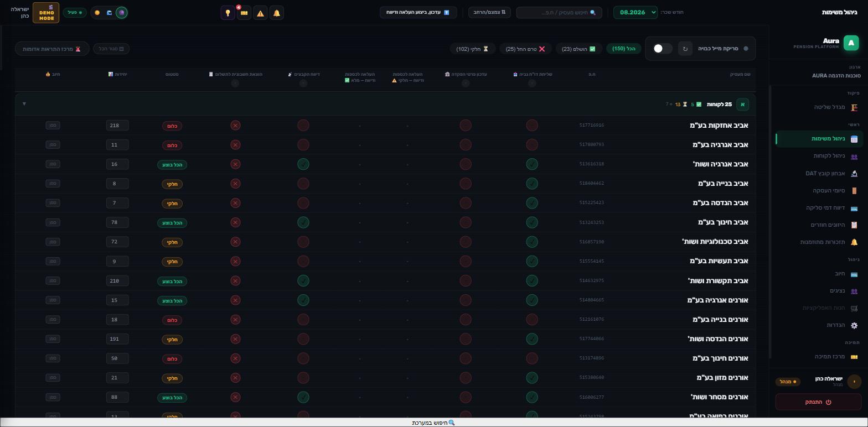The width and height of the screenshot is (868, 427).
Task: Click סמן button for אביב אחזקות בע"מ
Action: pyautogui.click(x=53, y=126)
